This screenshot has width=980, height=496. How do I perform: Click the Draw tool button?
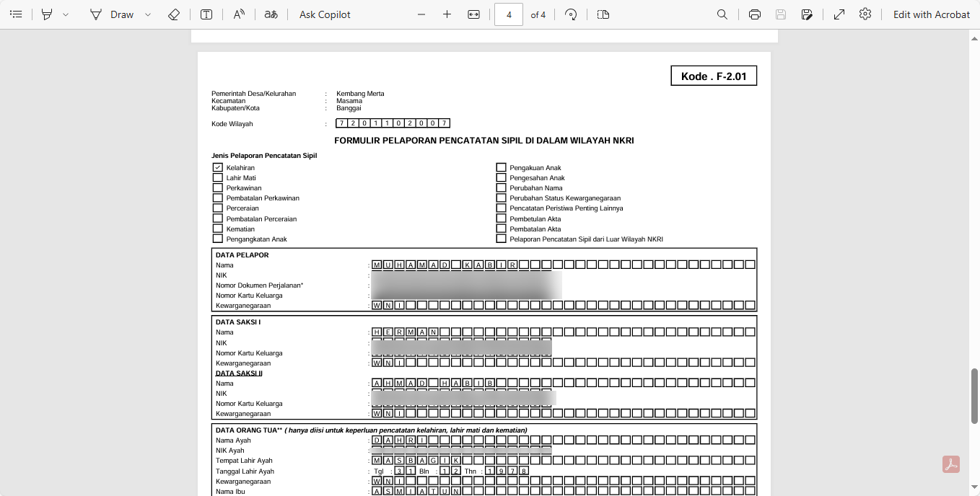(112, 14)
